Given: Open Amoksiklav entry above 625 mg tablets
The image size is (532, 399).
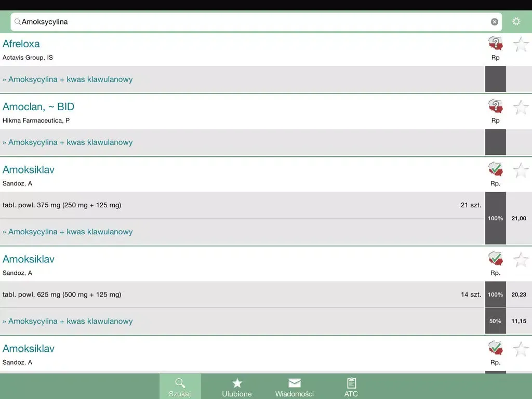Looking at the screenshot, I should point(29,259).
